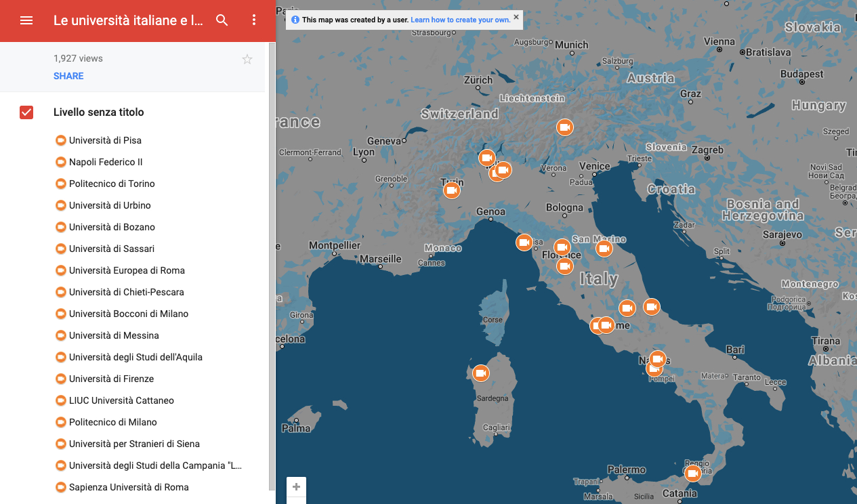The width and height of the screenshot is (857, 504).
Task: Select the map marker on Turin
Action: 452,190
